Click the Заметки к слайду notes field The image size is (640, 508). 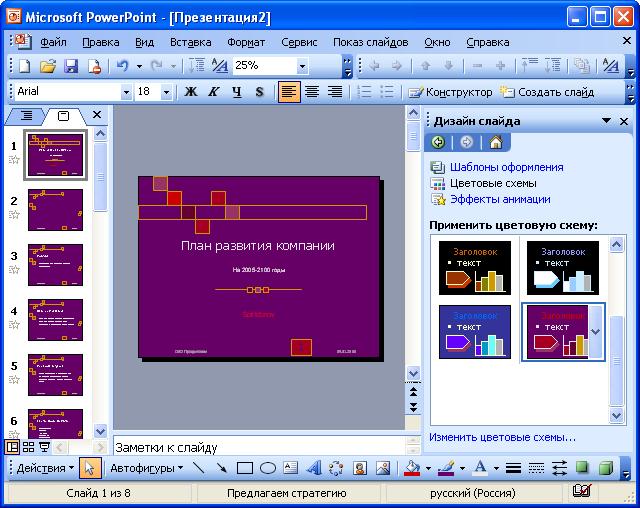coord(260,448)
